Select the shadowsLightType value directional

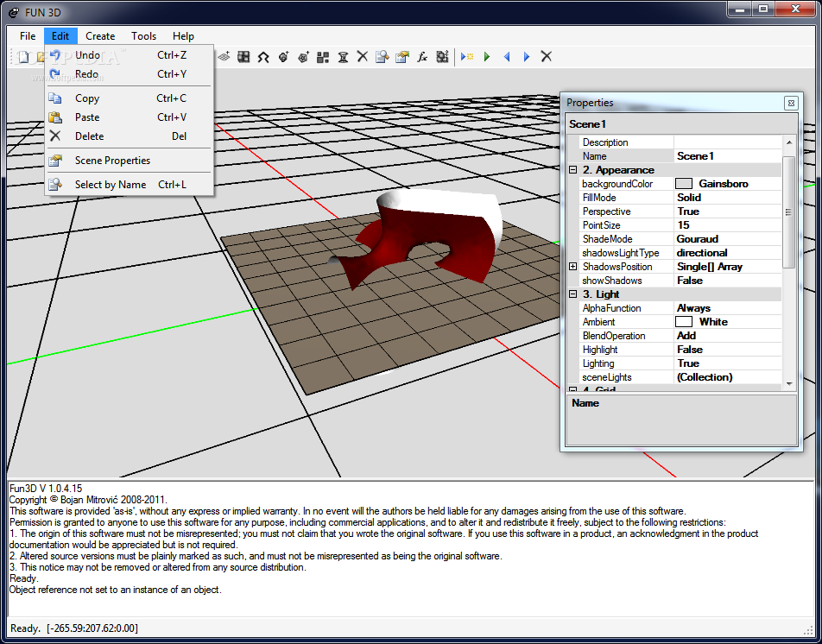click(x=728, y=253)
